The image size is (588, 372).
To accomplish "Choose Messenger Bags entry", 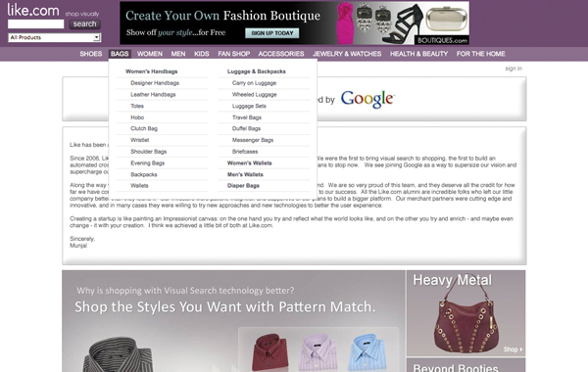I will 253,140.
